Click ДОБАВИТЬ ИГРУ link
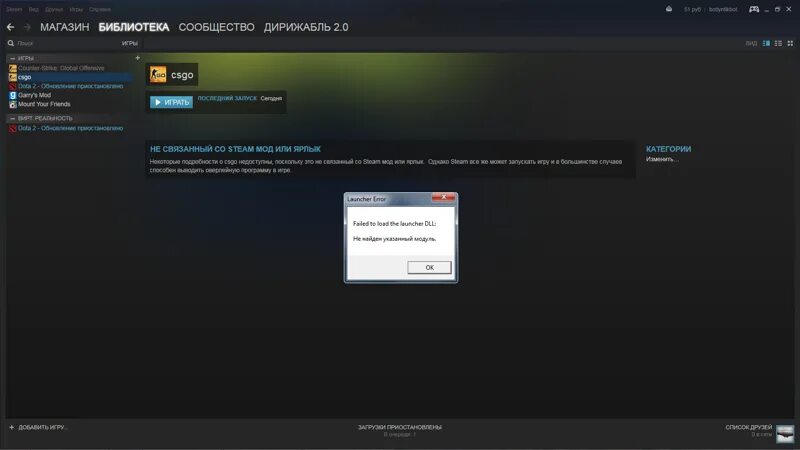The height and width of the screenshot is (450, 800). pyautogui.click(x=43, y=427)
